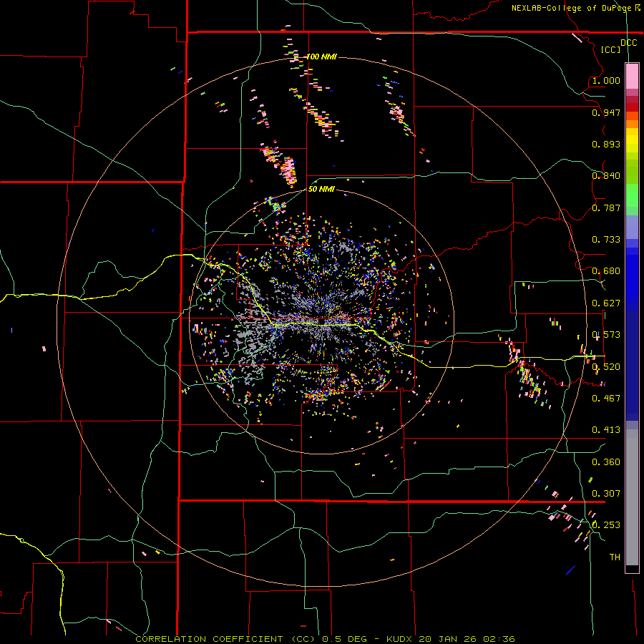The height and width of the screenshot is (644, 644).
Task: Click the 1.000 color scale value
Action: tap(606, 80)
